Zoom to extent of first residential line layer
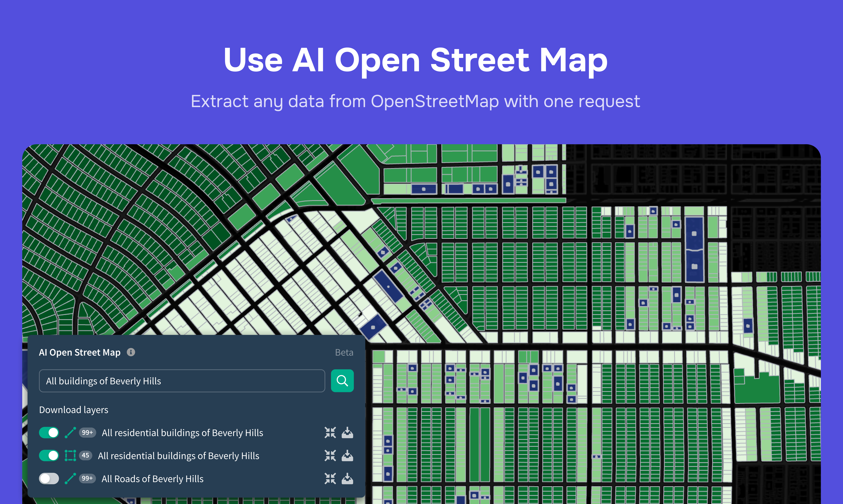This screenshot has width=843, height=504. point(330,433)
